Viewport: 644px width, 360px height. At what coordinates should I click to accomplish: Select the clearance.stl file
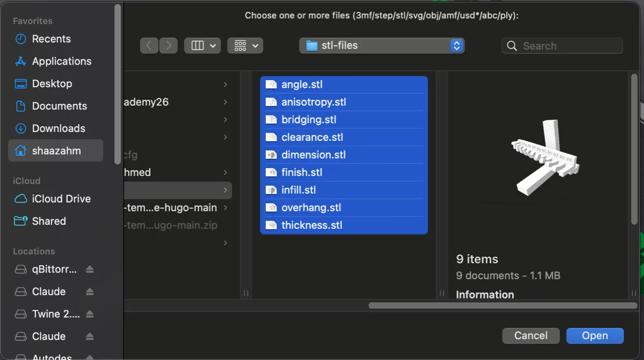point(344,137)
